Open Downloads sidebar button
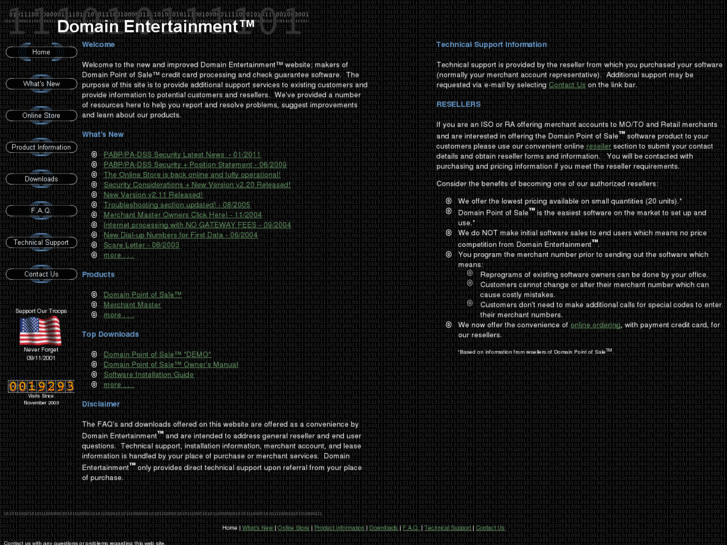The height and width of the screenshot is (545, 727). click(x=41, y=179)
